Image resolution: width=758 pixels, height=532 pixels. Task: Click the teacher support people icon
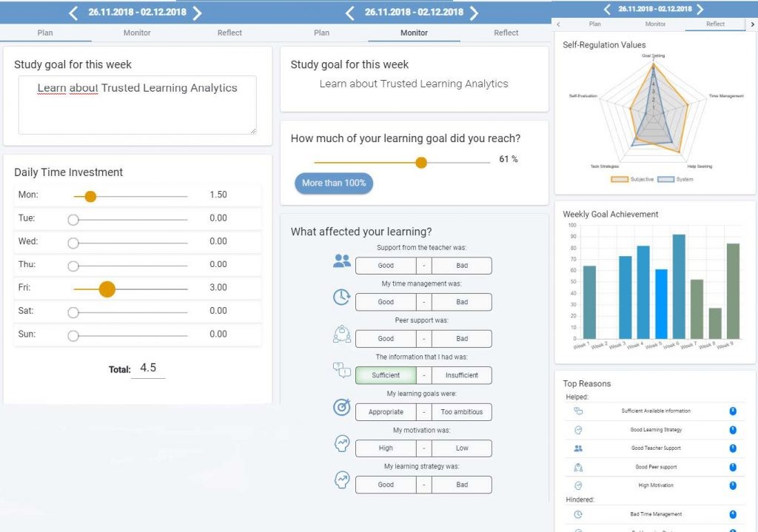[342, 260]
